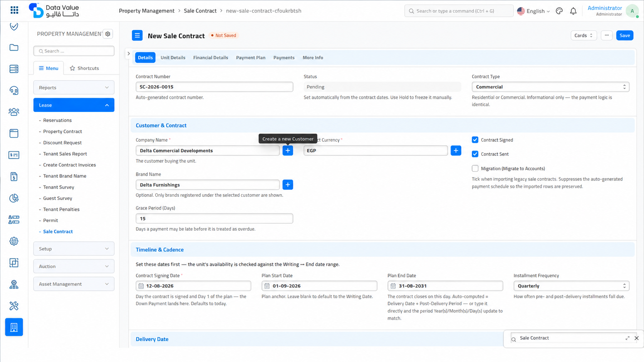Uncheck the Contract Sent checkbox
The image size is (644, 362).
click(x=475, y=154)
